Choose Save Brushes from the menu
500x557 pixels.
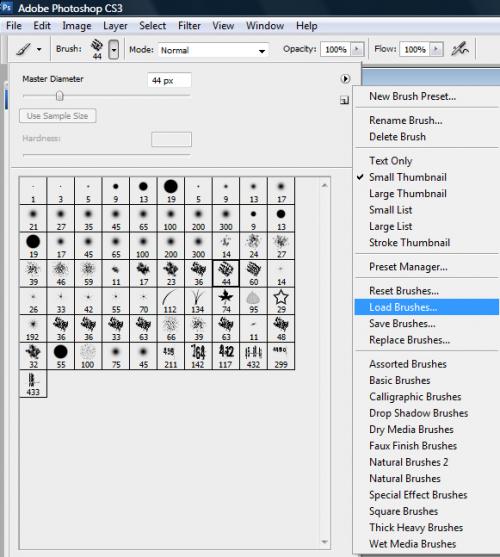pos(426,324)
